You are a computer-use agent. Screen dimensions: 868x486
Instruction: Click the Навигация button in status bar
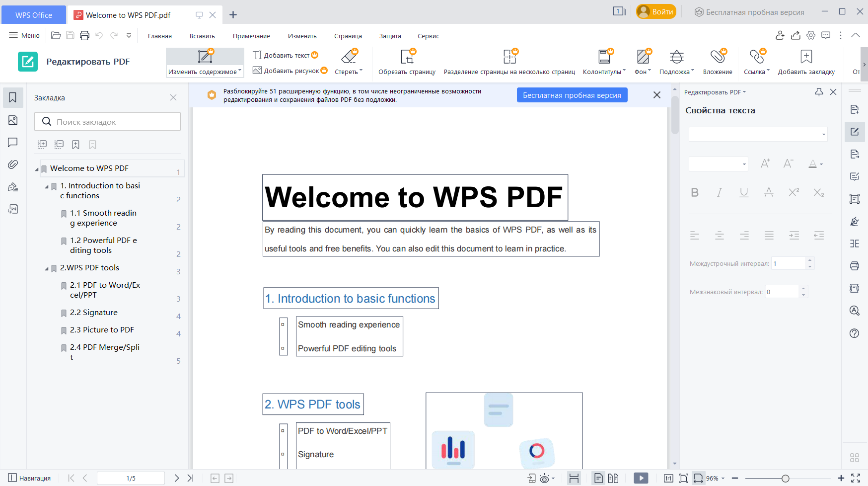[30, 478]
